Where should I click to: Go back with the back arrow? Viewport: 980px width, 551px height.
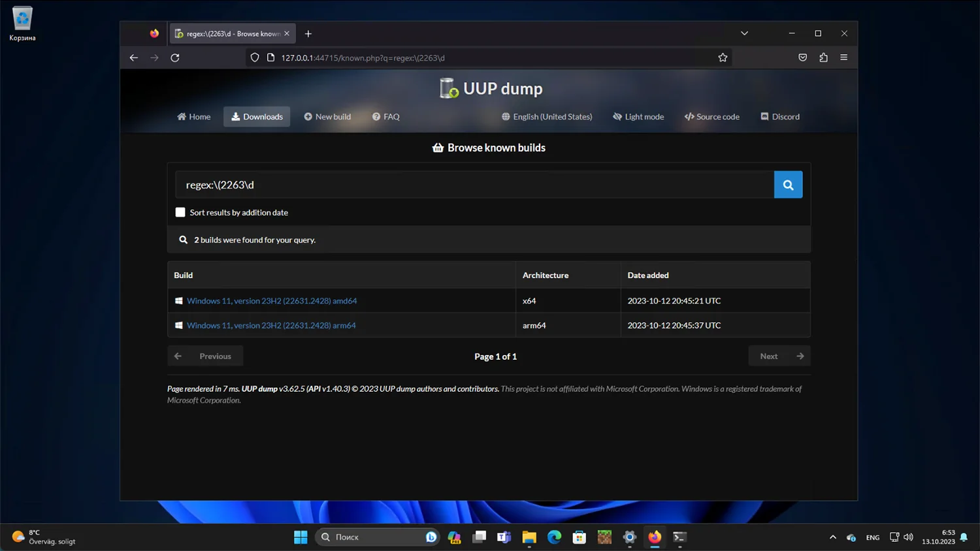click(134, 57)
